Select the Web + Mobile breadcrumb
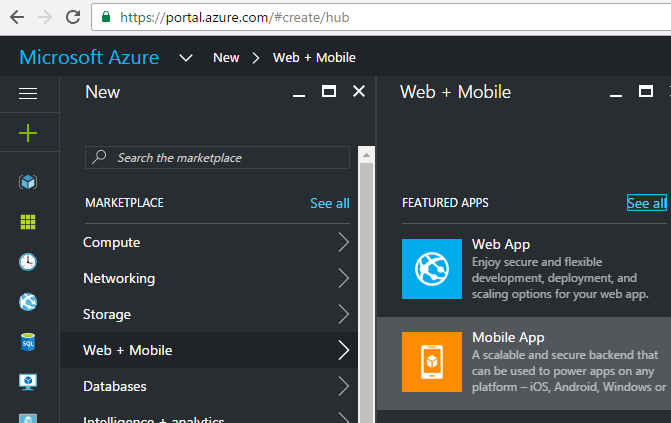The height and width of the screenshot is (423, 671). click(314, 58)
